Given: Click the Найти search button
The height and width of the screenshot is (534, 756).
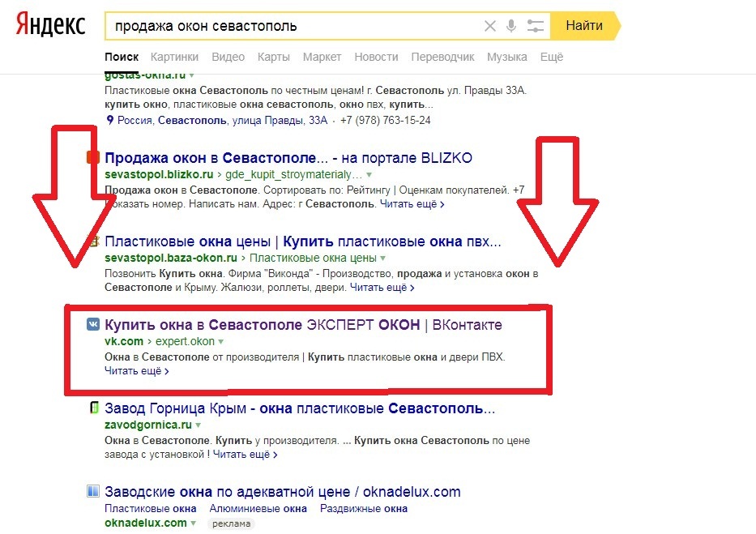Looking at the screenshot, I should [584, 26].
